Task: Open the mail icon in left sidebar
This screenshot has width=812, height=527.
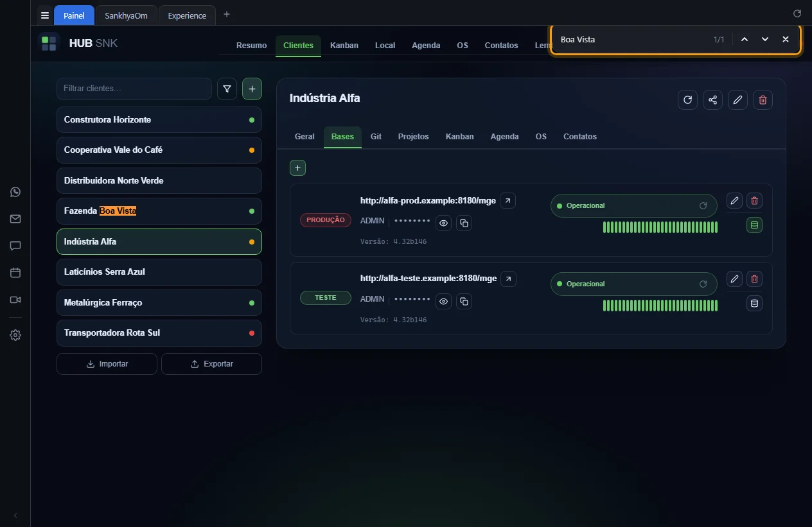Action: click(x=15, y=219)
